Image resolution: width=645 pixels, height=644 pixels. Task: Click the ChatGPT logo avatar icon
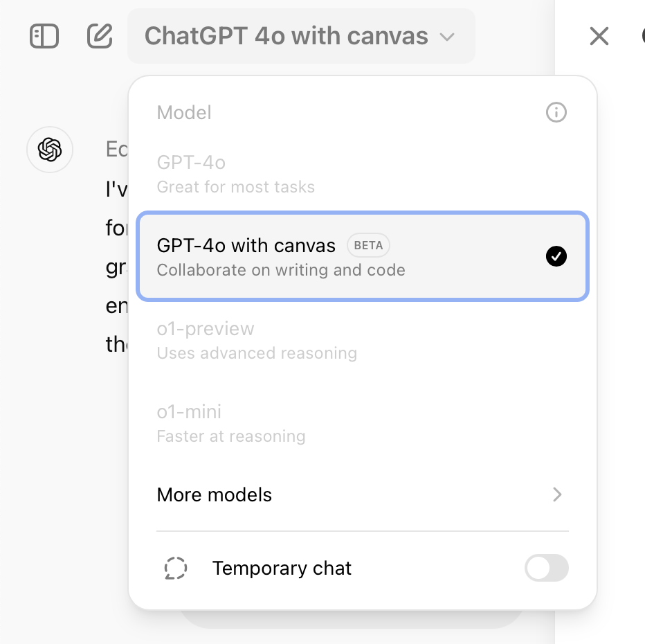[x=50, y=150]
